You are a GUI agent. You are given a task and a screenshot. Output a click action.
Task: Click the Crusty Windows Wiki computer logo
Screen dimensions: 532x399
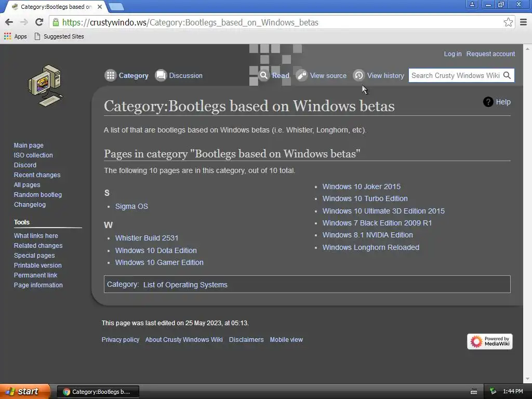(x=45, y=86)
